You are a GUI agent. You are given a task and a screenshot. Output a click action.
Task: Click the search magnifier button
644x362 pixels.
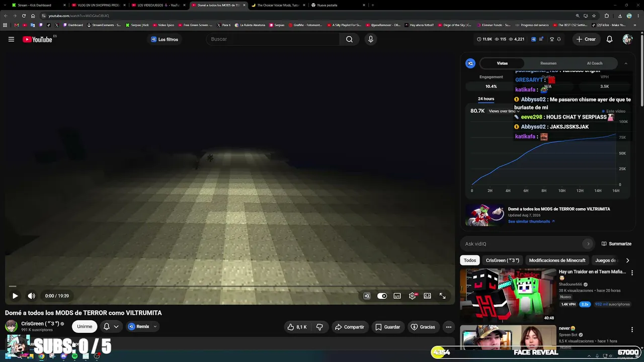[349, 39]
